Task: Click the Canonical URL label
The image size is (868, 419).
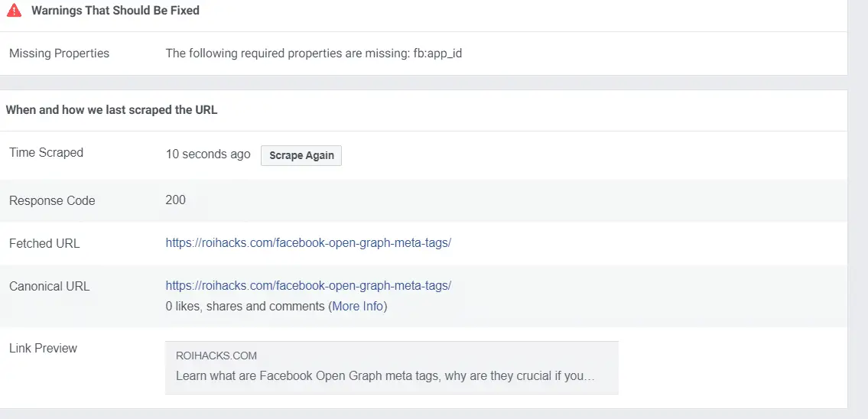Action: (49, 287)
